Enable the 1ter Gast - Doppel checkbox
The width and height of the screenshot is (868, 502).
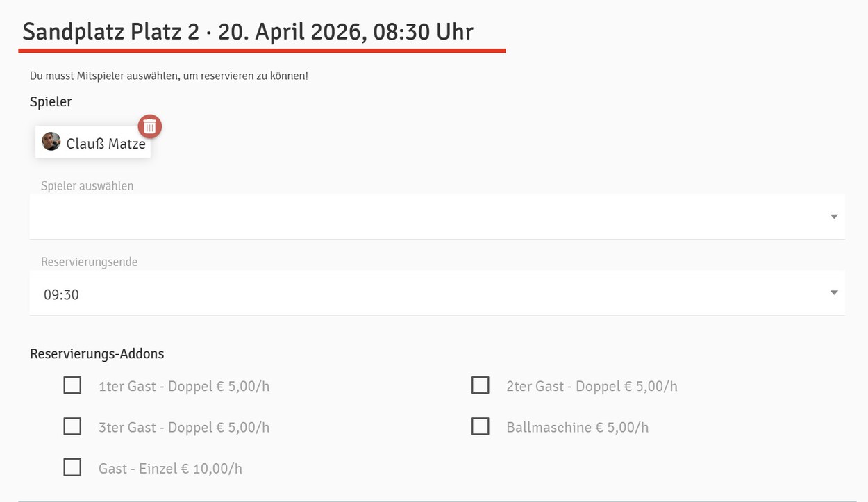point(72,385)
